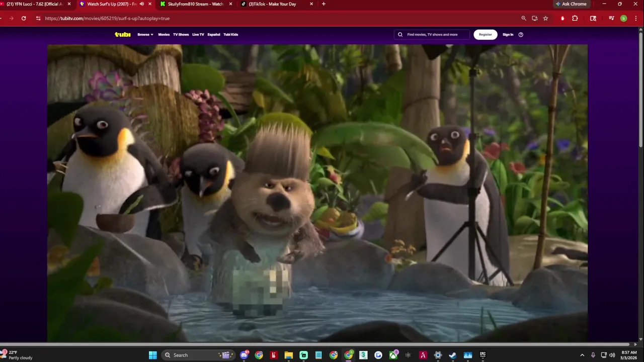The height and width of the screenshot is (362, 644).
Task: View site information icon beside the URL
Action: [x=38, y=18]
